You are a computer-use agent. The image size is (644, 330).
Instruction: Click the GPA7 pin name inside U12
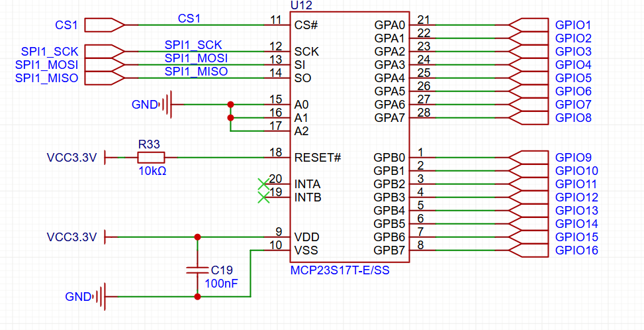tap(390, 118)
